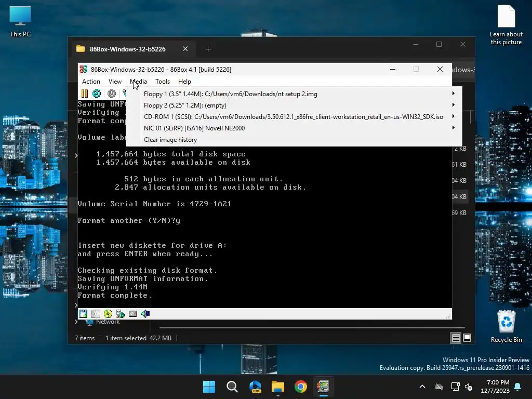
Task: Click the OneDrive cloud tray icon
Action: pos(439,387)
